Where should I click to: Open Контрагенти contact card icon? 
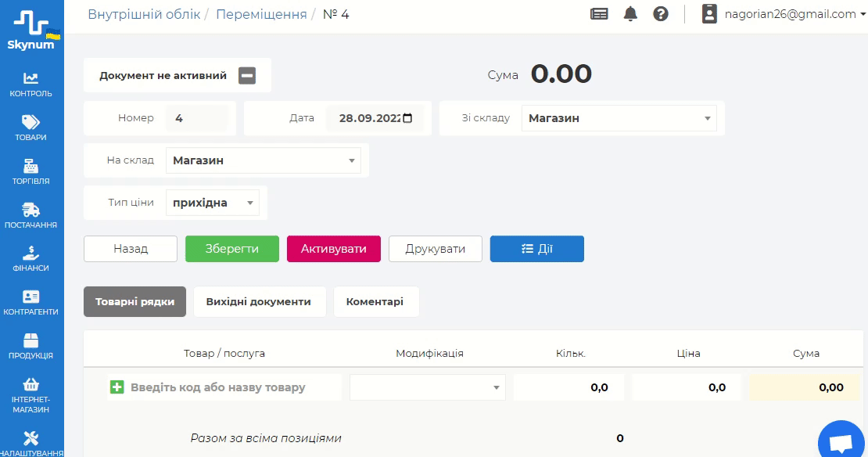(31, 297)
